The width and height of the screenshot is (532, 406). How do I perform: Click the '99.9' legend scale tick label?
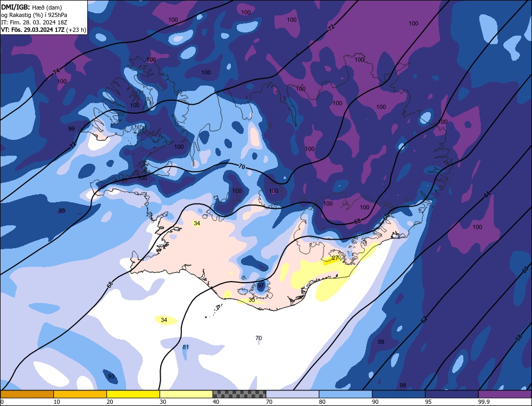click(483, 402)
